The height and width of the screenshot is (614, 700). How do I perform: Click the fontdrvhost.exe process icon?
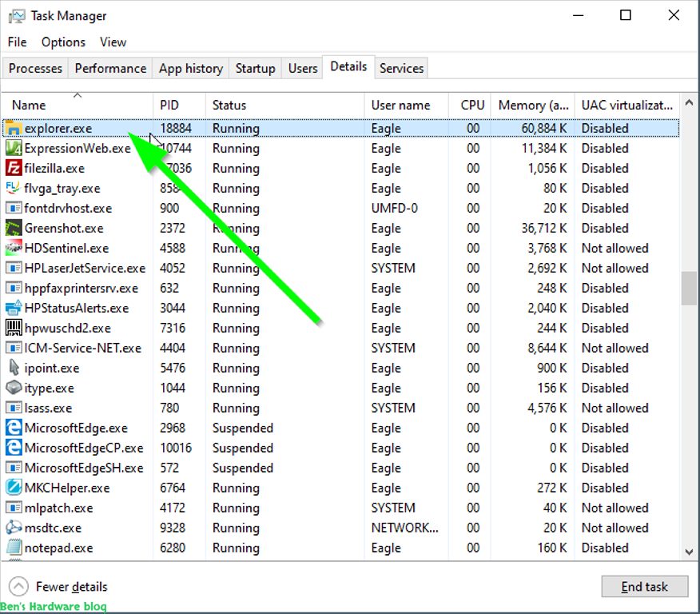[x=14, y=208]
